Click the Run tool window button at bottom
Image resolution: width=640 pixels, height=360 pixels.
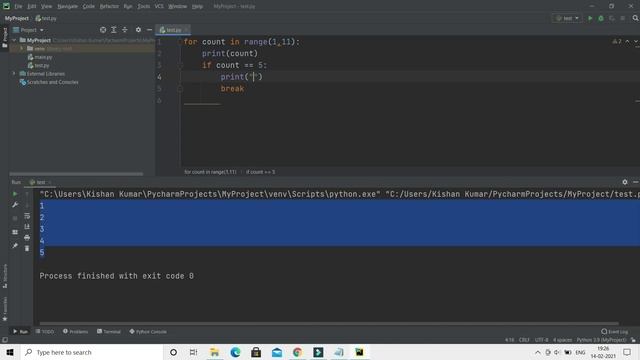click(20, 331)
